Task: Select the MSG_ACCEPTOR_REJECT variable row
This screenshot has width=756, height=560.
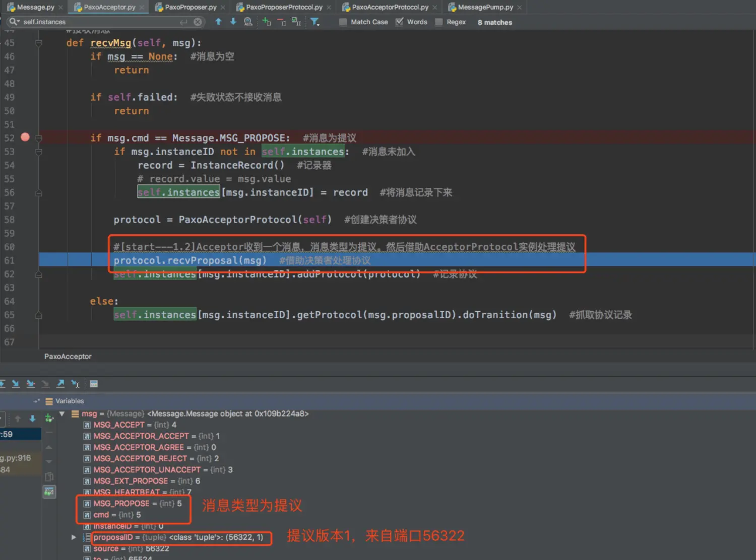Action: point(151,458)
